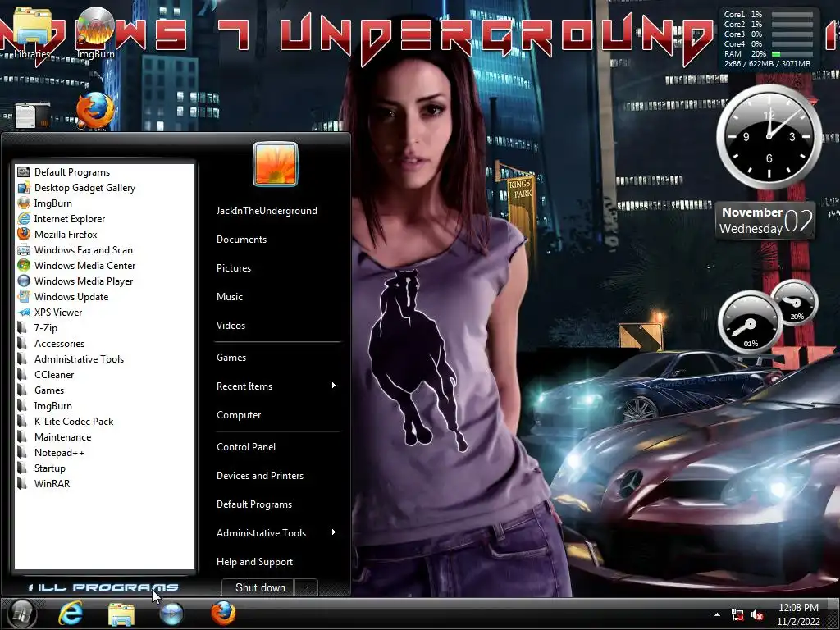Launch ImgBurn from the programs list
The width and height of the screenshot is (840, 630).
pyautogui.click(x=104, y=203)
